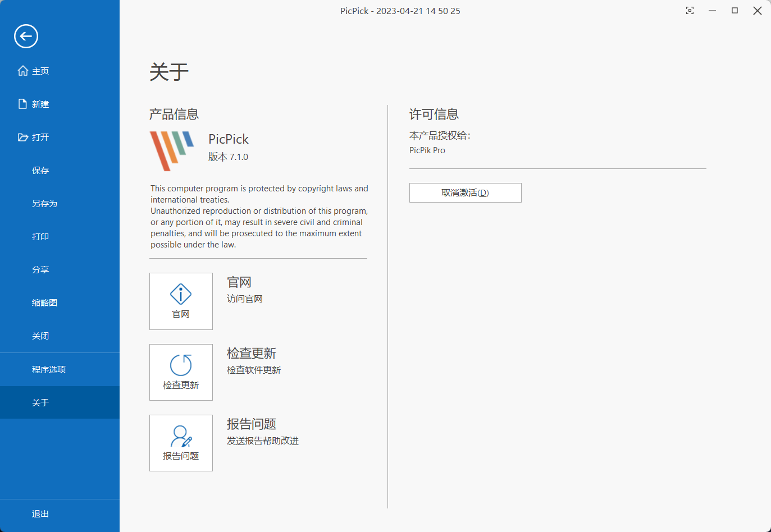Click the PicPick product name text
The height and width of the screenshot is (532, 771).
click(x=229, y=139)
